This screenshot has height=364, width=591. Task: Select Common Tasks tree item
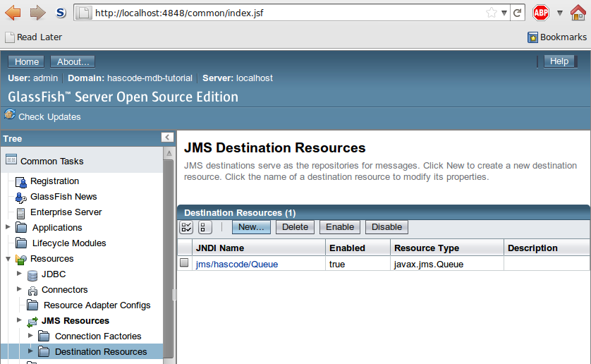(x=52, y=161)
